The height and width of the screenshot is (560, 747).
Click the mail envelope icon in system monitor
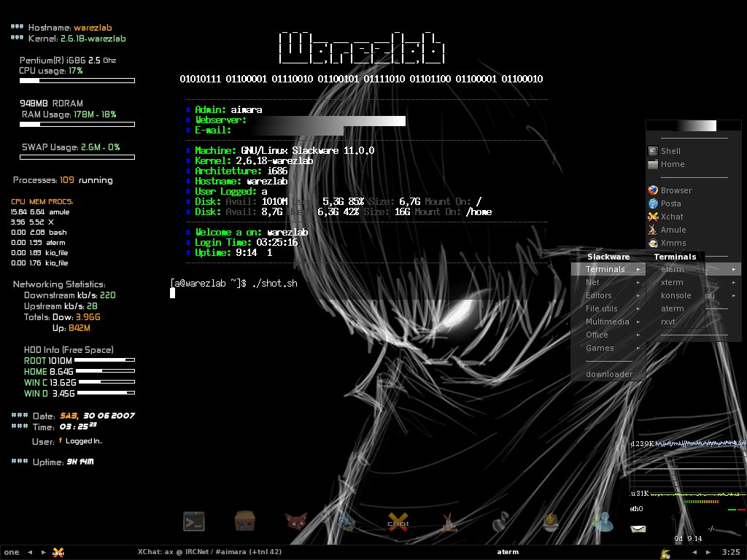[x=638, y=529]
